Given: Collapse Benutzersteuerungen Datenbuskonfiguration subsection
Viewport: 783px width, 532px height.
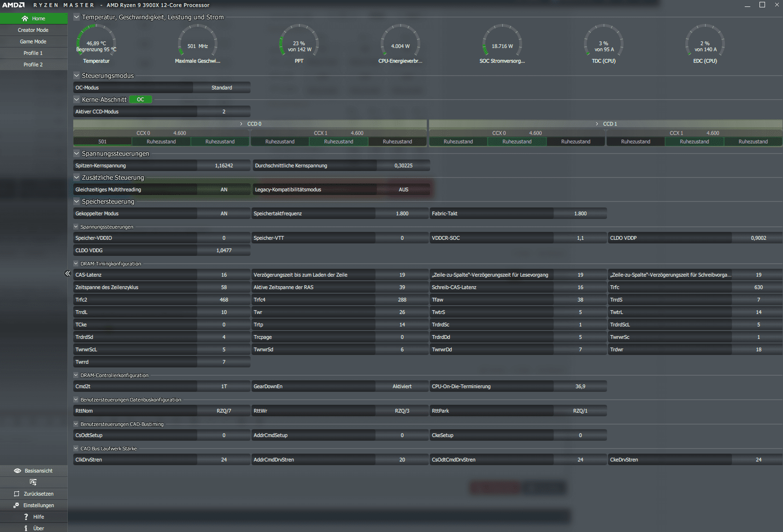Looking at the screenshot, I should [x=76, y=400].
